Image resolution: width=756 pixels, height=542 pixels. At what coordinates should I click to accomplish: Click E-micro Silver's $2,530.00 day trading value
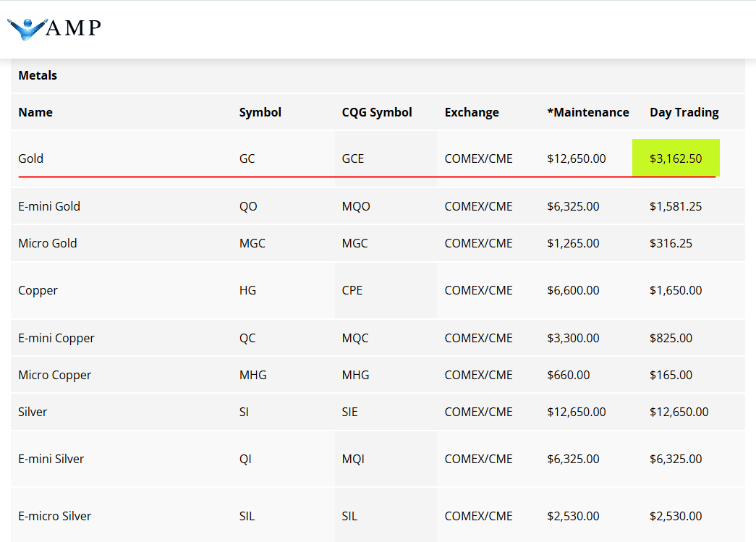(x=676, y=517)
